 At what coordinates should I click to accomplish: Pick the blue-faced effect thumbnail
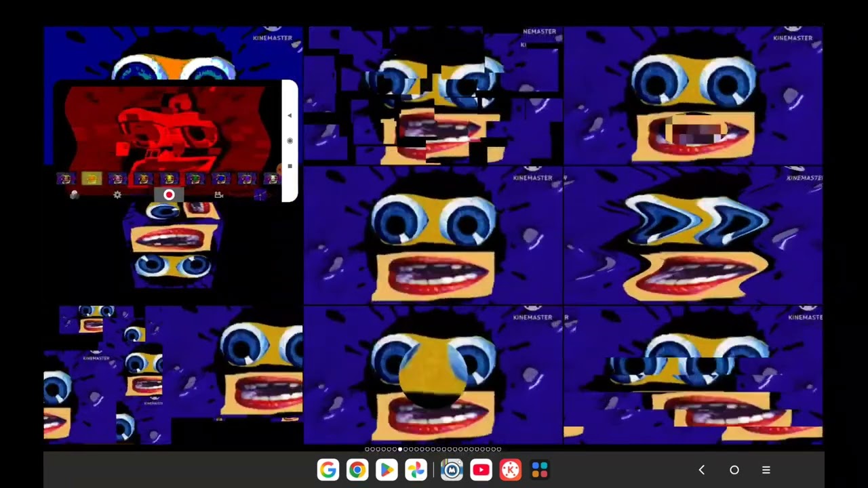221,178
